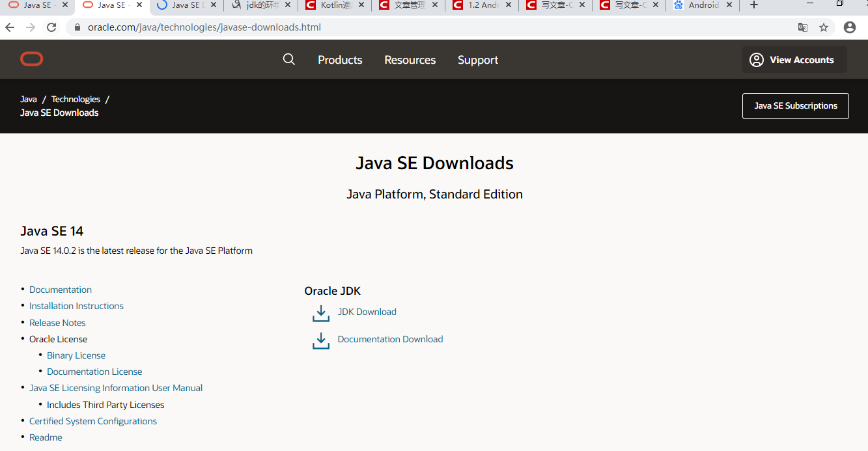868x451 pixels.
Task: Click the Oracle JDK heading
Action: 333,291
